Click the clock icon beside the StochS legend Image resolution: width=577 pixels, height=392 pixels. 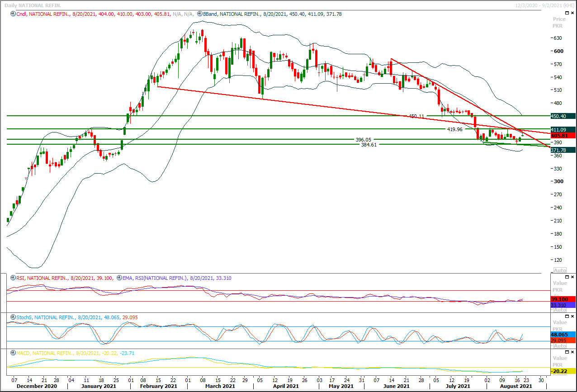pyautogui.click(x=13, y=318)
